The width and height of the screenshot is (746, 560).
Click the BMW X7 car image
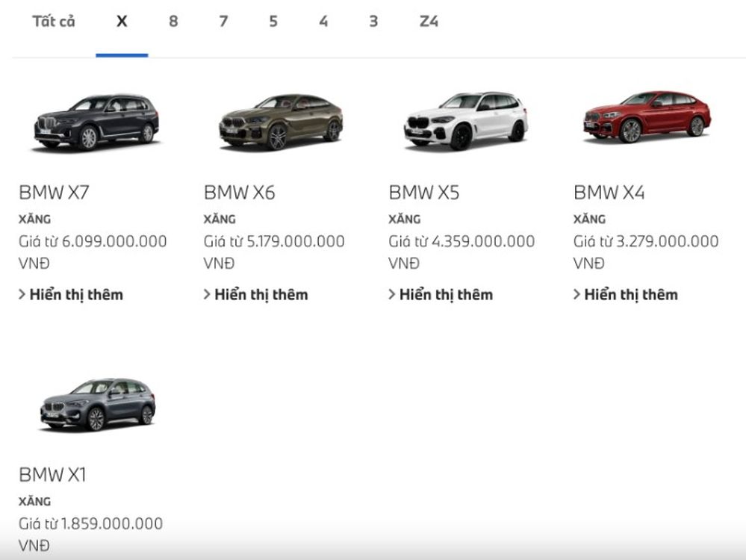tap(96, 122)
